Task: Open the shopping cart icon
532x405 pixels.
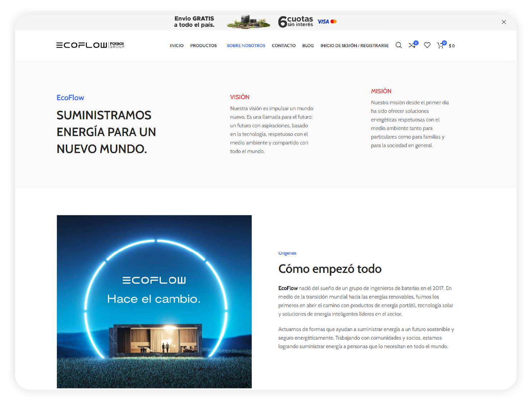Action: pyautogui.click(x=440, y=45)
